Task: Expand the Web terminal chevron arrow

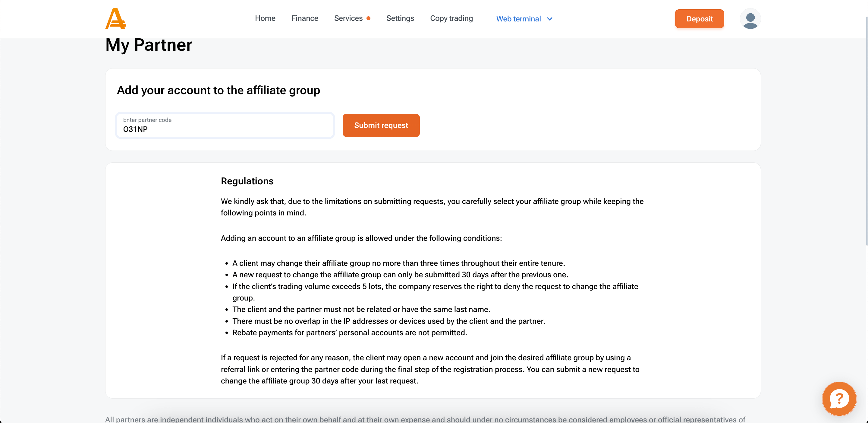Action: click(549, 19)
